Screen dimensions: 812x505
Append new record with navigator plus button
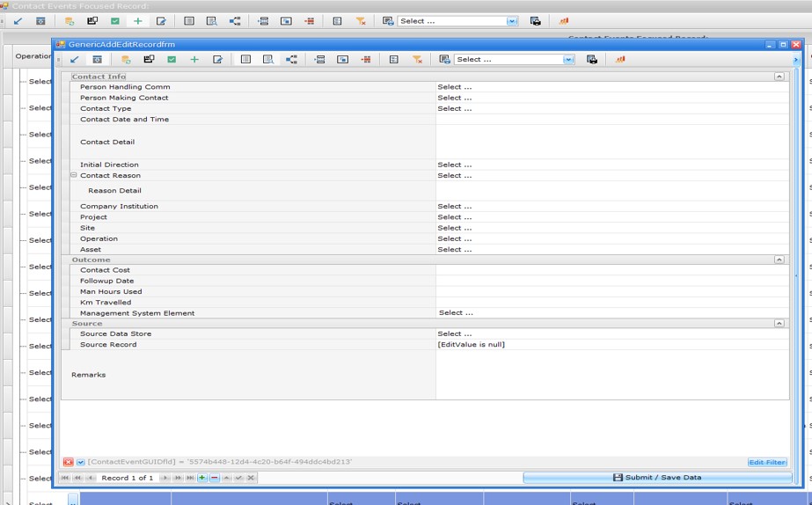(202, 478)
